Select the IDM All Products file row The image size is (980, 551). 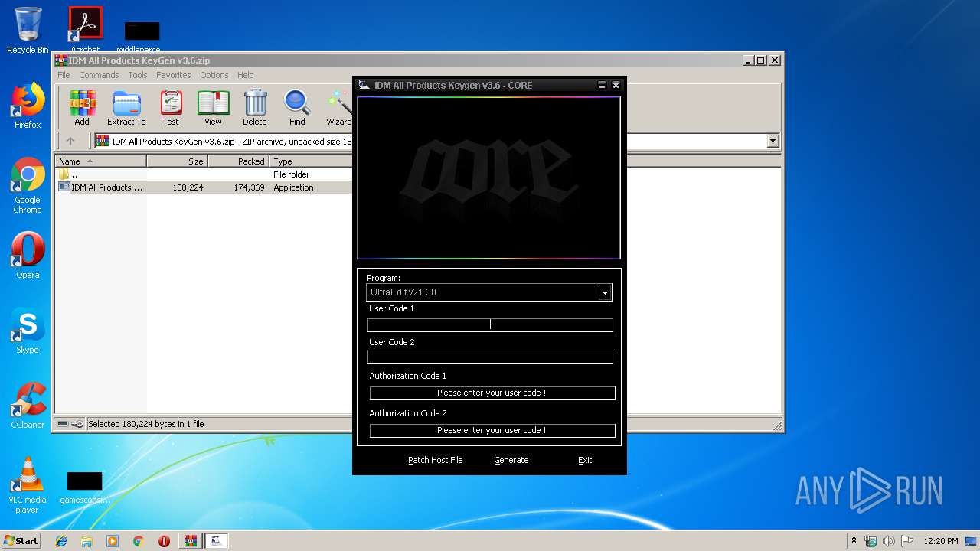click(204, 187)
